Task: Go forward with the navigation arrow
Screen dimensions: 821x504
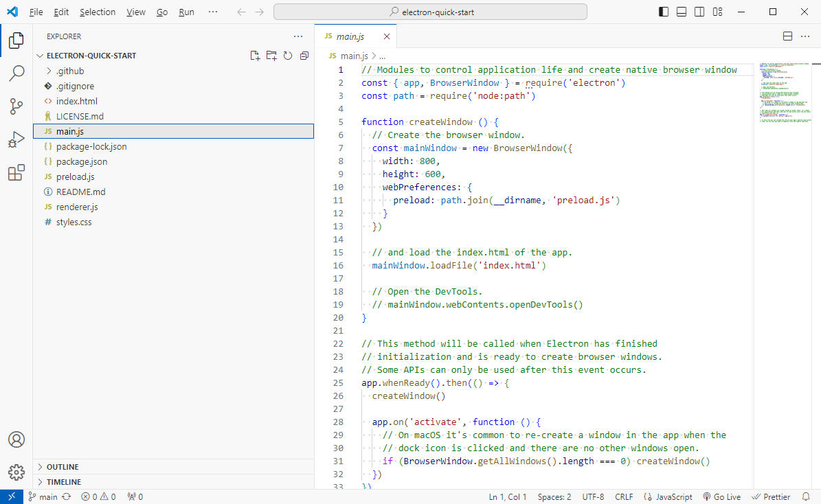Action: coord(259,12)
